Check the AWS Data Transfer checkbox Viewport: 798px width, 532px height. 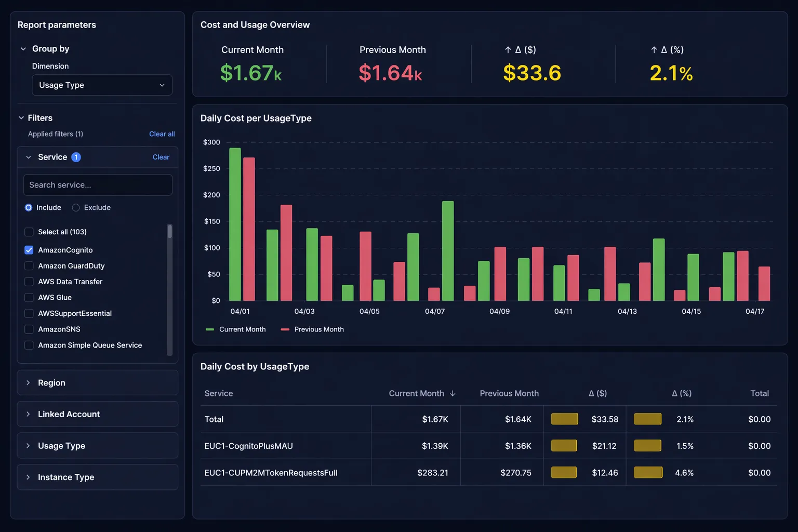tap(29, 282)
